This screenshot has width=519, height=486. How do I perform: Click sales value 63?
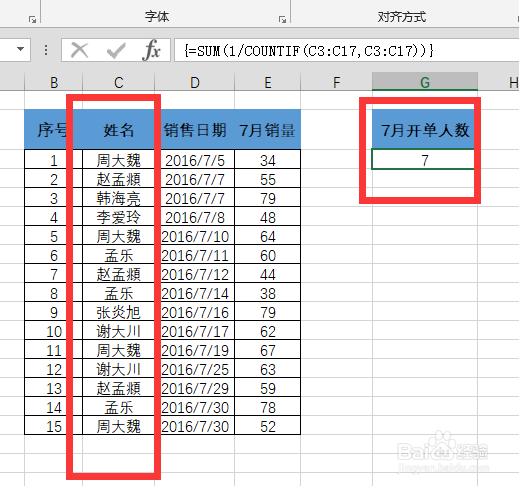pyautogui.click(x=268, y=369)
